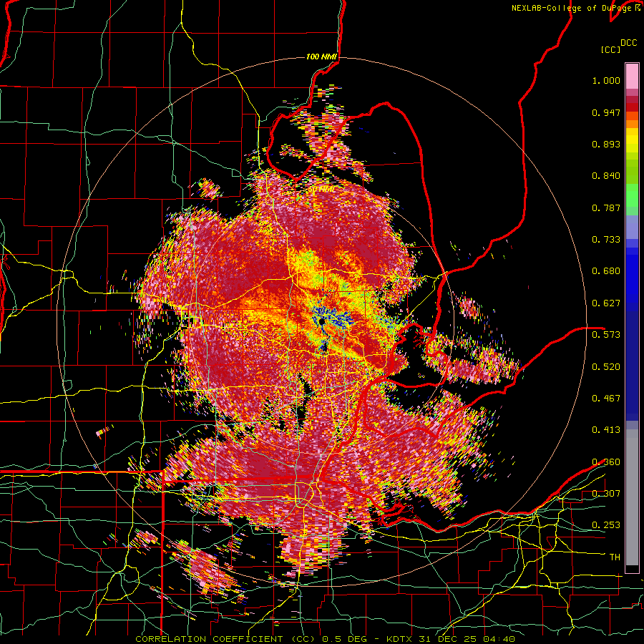Click the CORRELATION COEFFICIENT product caption

tap(325, 639)
